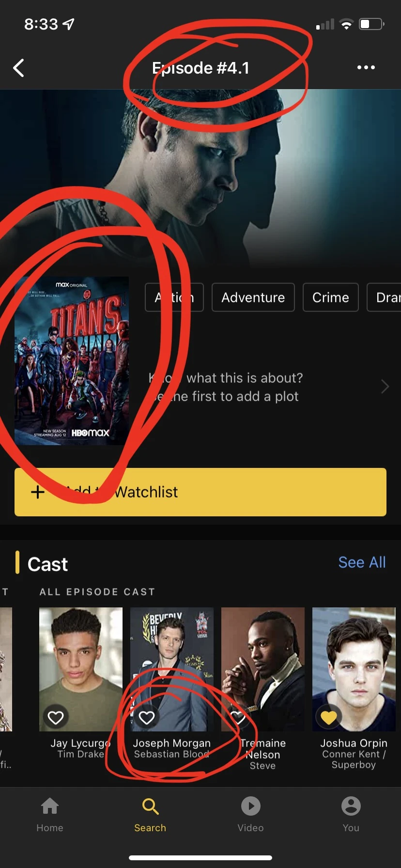Select All Episode Cast tab
Screen dimensions: 401x868
[97, 592]
